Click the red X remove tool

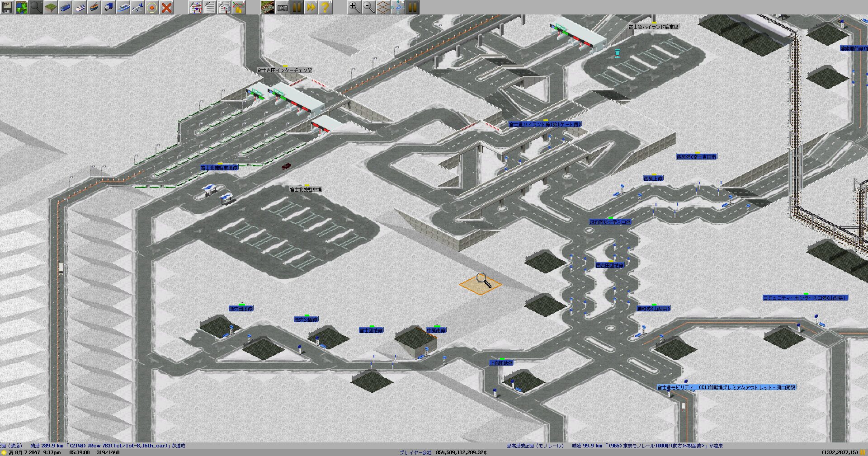tap(167, 7)
